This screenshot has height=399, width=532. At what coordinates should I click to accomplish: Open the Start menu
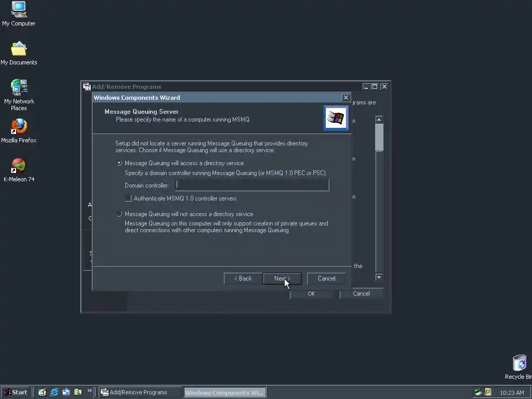pyautogui.click(x=15, y=392)
